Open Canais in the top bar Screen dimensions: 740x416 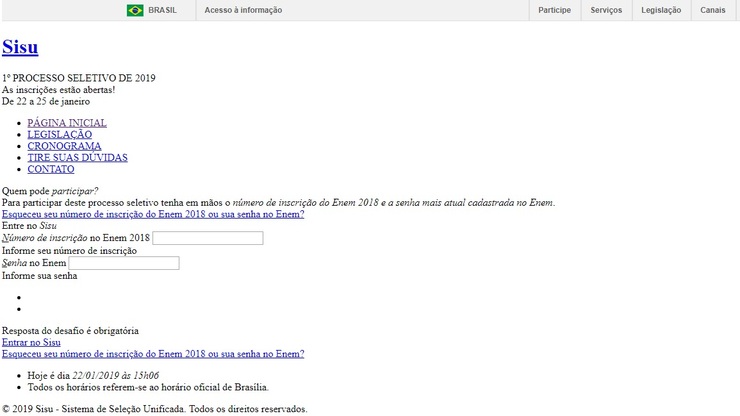712,10
